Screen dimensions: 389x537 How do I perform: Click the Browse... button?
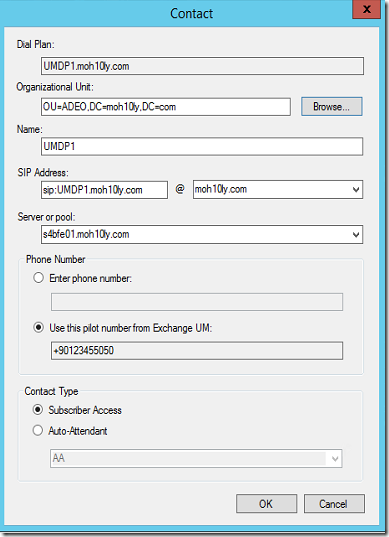[331, 107]
